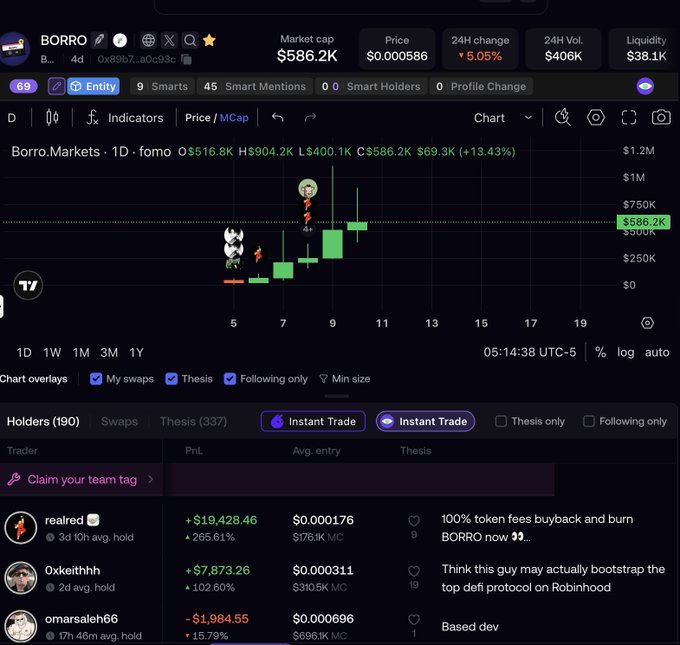The height and width of the screenshot is (645, 680).
Task: Switch to the Holders (190) tab
Action: click(x=43, y=421)
